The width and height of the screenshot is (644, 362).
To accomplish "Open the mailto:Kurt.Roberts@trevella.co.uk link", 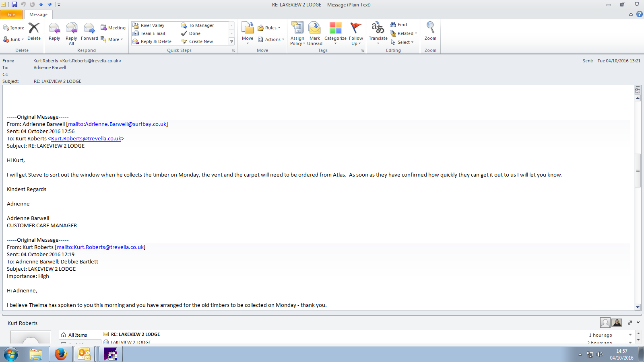I will (100, 247).
